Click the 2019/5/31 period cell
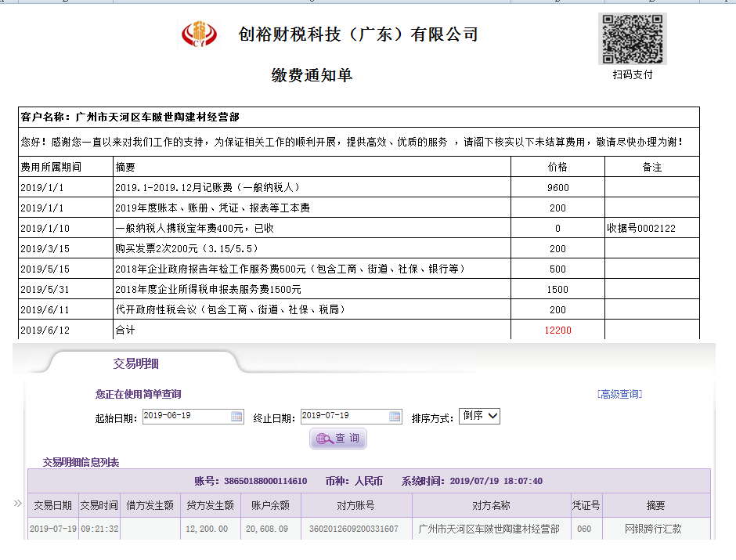 tap(66, 290)
